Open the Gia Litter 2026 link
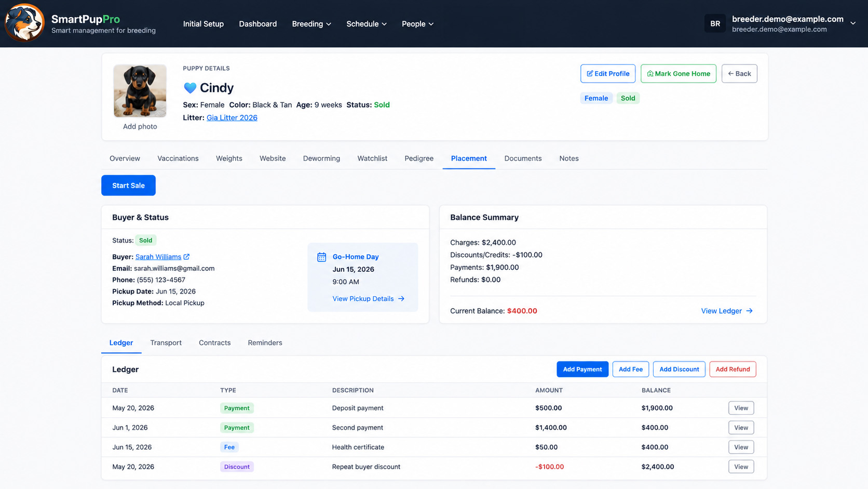The width and height of the screenshot is (868, 489). 232,117
